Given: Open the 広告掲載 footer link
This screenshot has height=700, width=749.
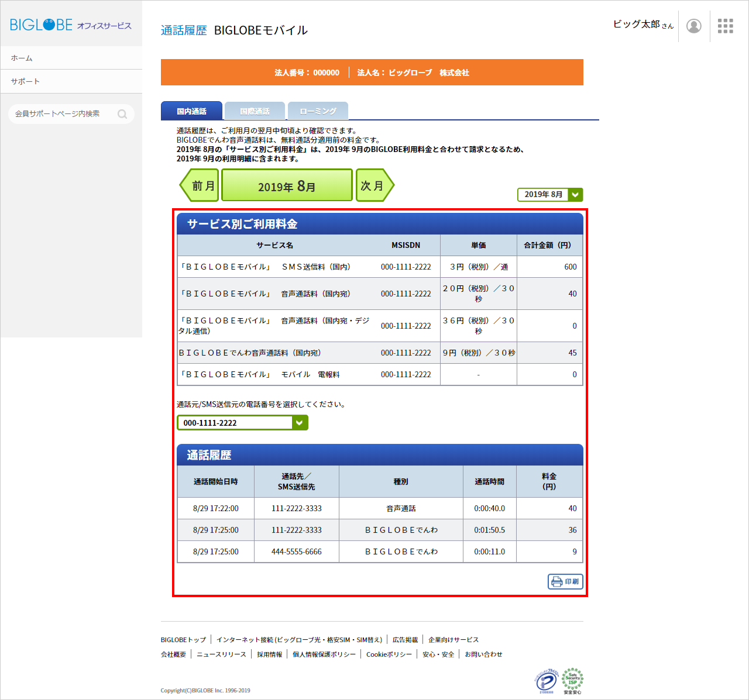Looking at the screenshot, I should 405,640.
